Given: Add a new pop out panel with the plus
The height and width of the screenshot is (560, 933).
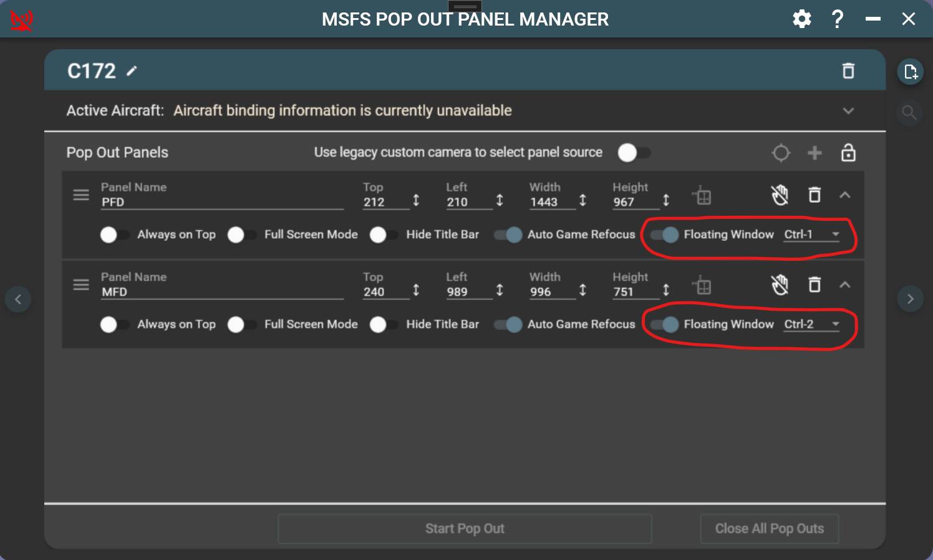Looking at the screenshot, I should coord(815,152).
